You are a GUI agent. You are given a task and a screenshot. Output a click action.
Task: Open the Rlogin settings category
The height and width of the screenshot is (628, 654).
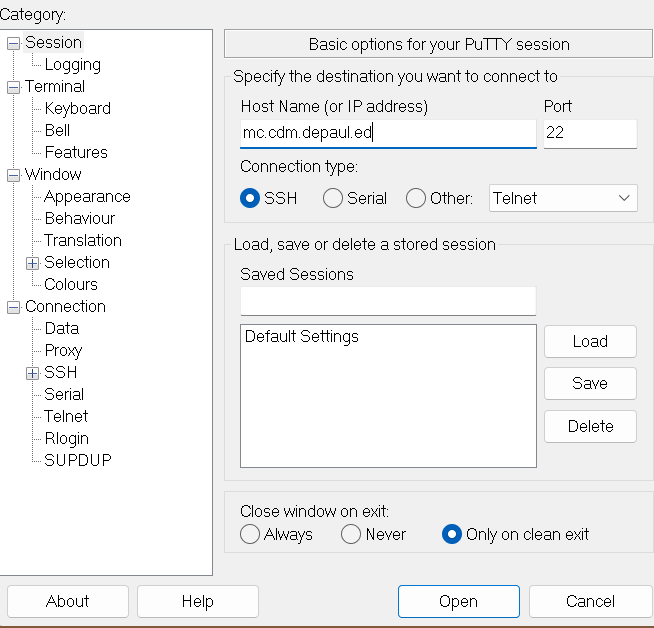pos(67,439)
